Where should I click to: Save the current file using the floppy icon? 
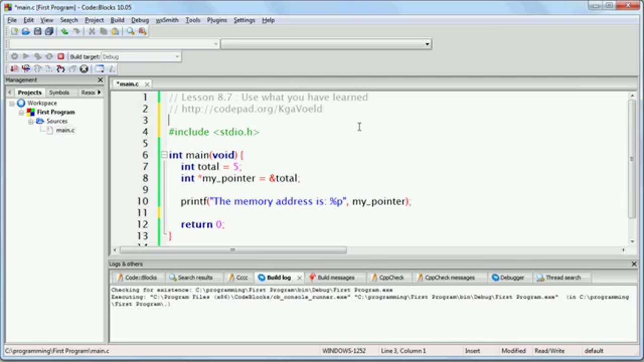[x=37, y=31]
